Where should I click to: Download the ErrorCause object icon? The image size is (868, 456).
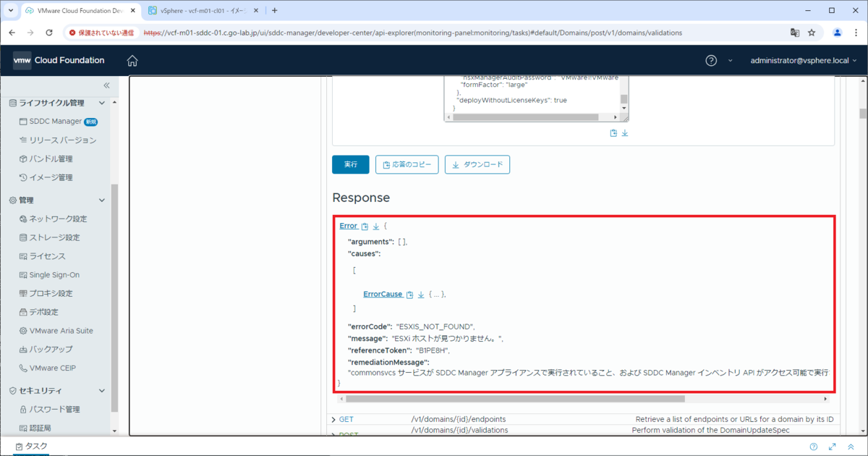[421, 295]
